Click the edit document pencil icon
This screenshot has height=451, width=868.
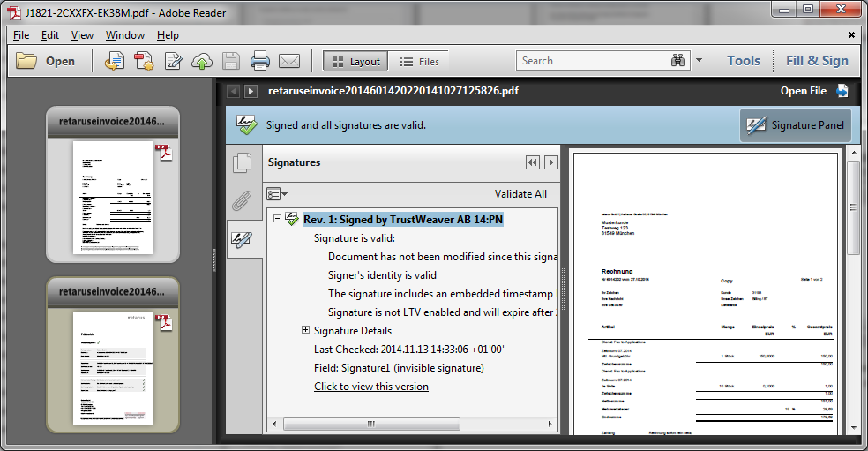point(173,61)
